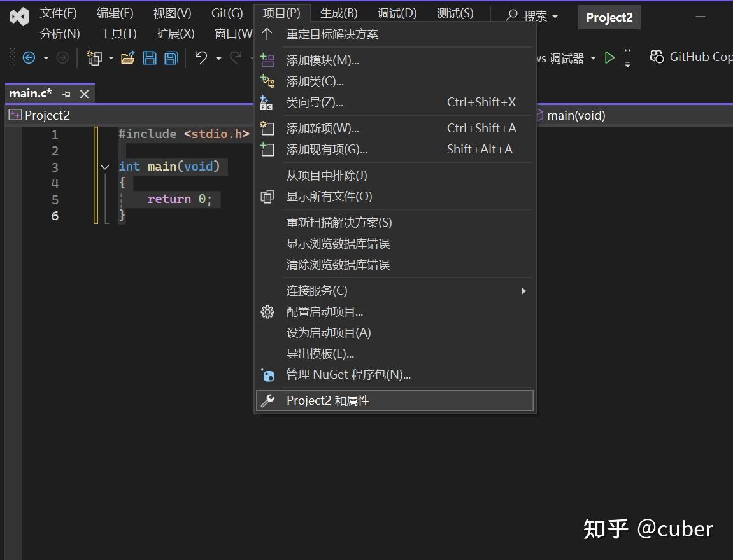The image size is (733, 560).
Task: Click the open file folder icon
Action: point(127,58)
